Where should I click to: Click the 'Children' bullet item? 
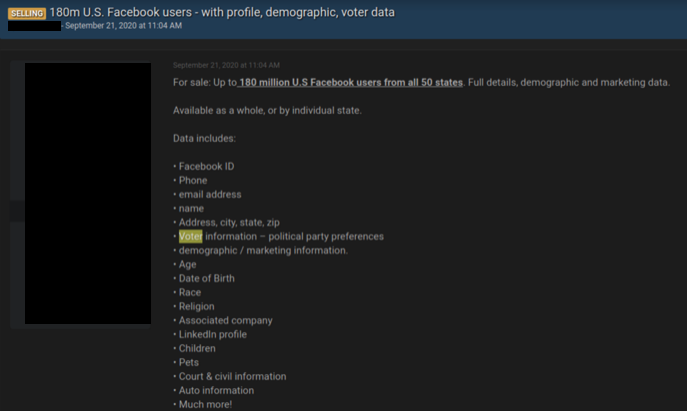pos(197,349)
